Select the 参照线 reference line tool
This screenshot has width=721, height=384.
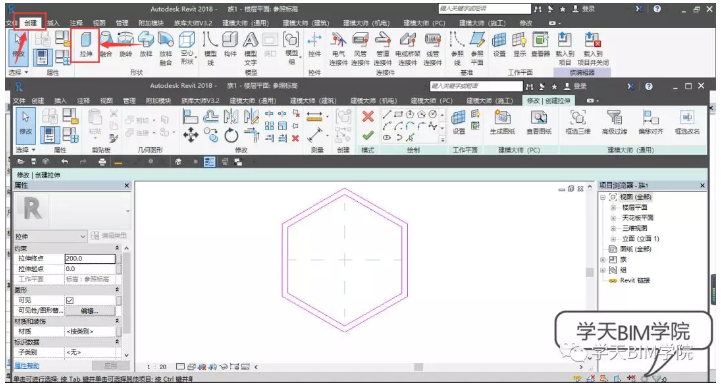[x=457, y=48]
